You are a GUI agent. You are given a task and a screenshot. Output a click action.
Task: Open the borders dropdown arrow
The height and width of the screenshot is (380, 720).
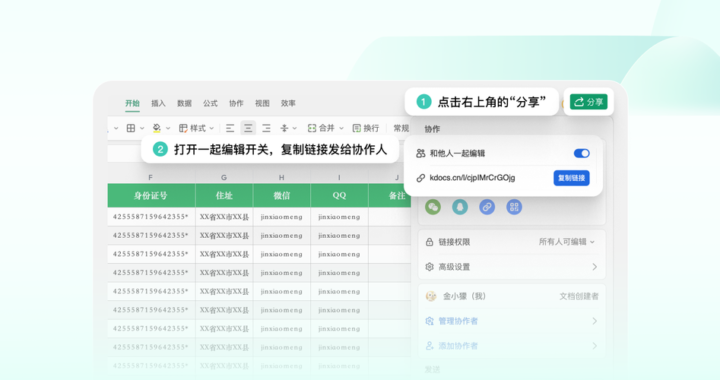[x=142, y=128]
